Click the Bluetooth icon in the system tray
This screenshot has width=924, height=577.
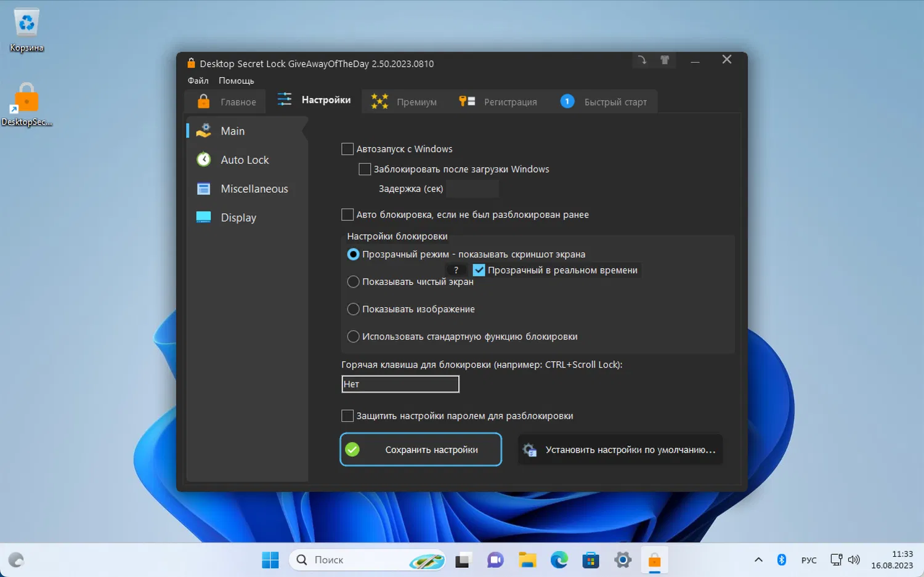click(x=782, y=560)
